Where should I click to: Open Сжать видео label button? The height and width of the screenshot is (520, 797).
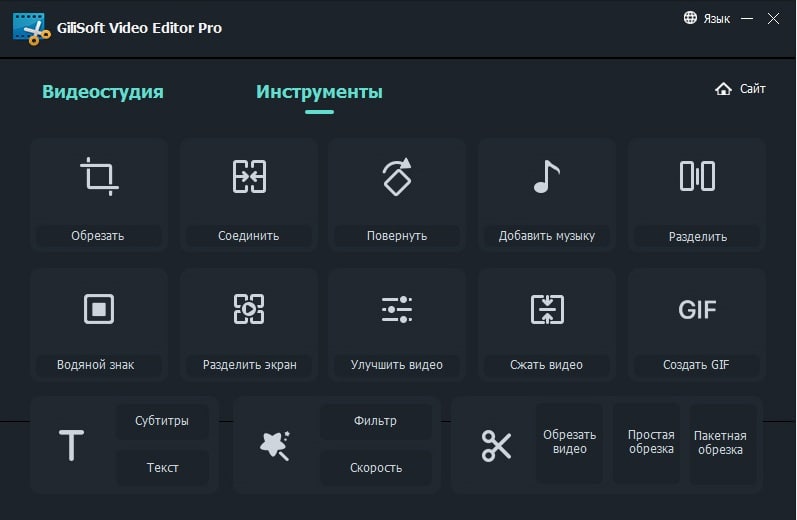click(547, 365)
